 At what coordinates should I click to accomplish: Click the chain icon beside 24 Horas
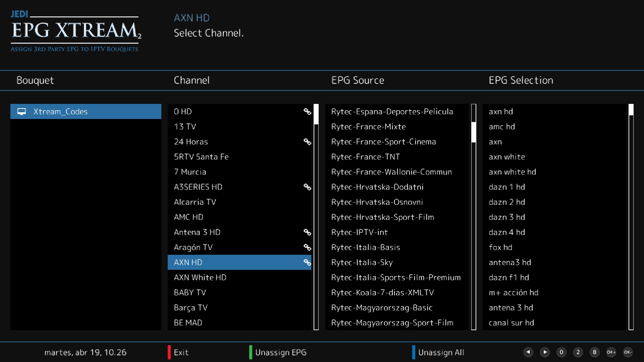pos(307,142)
